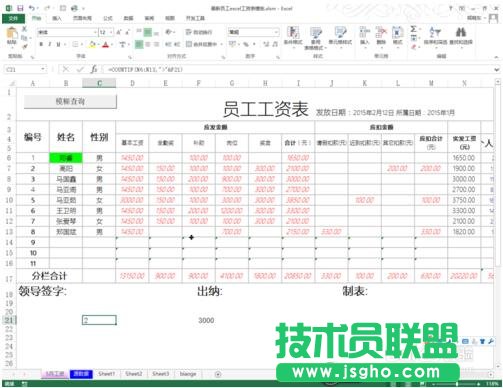Open the green File tab
503x388 pixels.
[x=13, y=18]
